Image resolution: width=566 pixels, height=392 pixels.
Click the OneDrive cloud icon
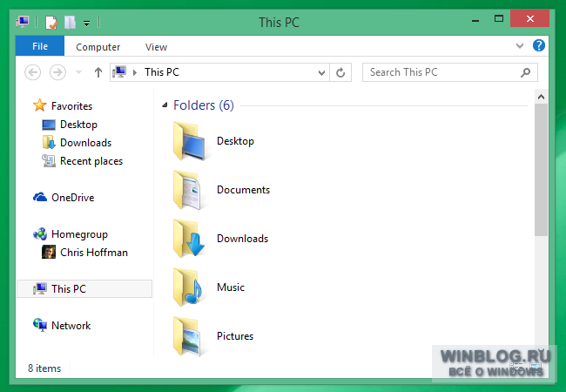[x=40, y=197]
